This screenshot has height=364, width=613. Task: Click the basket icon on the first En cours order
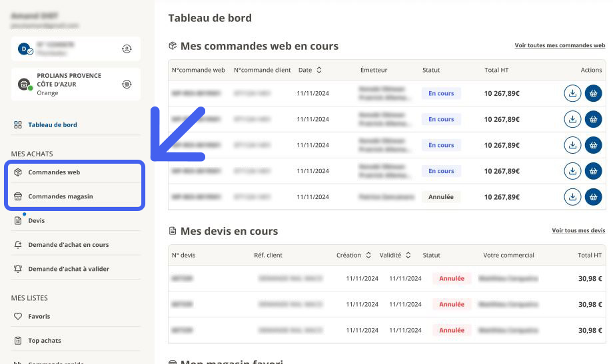pyautogui.click(x=594, y=93)
